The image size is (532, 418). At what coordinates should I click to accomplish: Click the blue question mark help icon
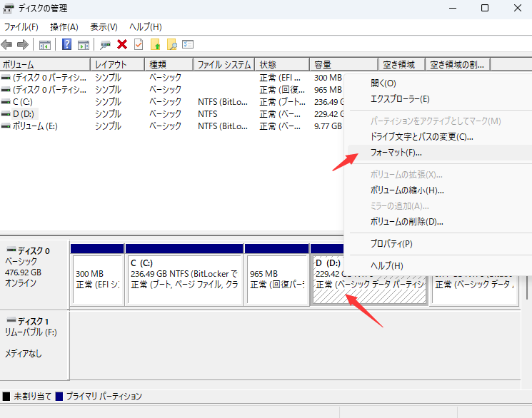tap(66, 44)
